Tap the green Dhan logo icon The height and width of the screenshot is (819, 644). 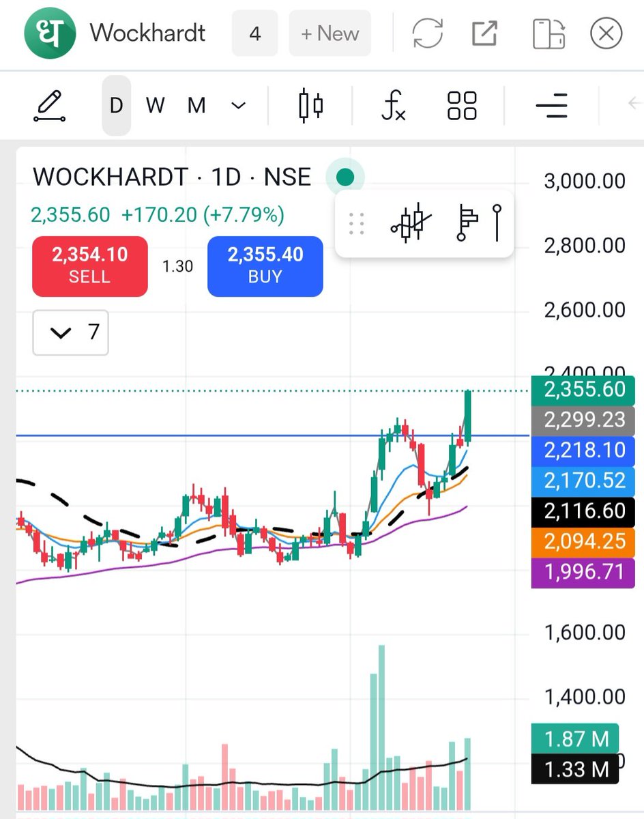[49, 33]
